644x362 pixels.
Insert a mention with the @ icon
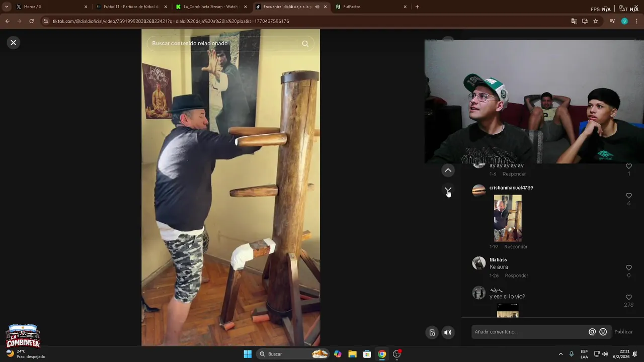pos(592,332)
